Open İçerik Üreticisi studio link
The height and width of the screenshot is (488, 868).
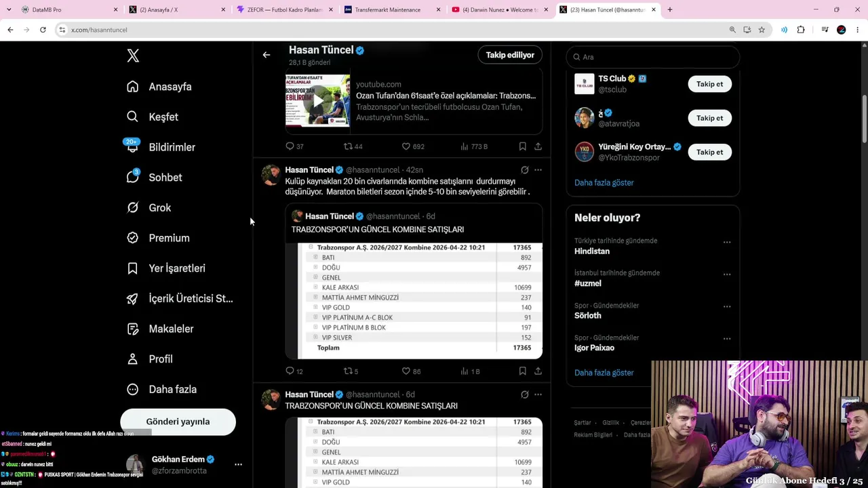click(x=180, y=298)
